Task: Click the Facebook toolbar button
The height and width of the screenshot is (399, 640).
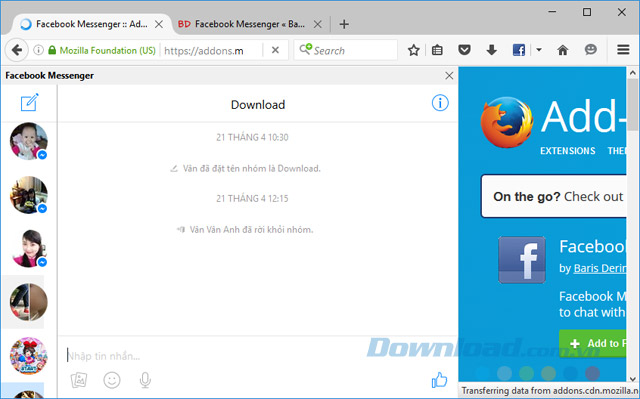Action: [x=519, y=50]
